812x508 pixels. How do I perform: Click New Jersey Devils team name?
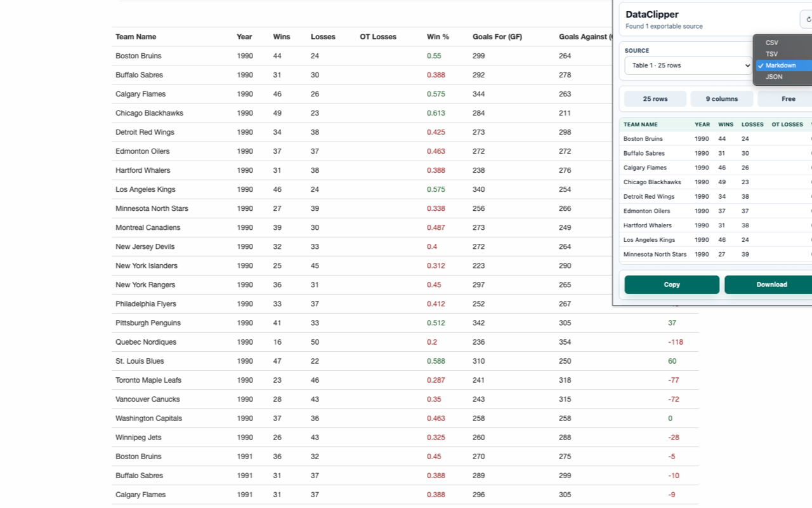pyautogui.click(x=145, y=246)
